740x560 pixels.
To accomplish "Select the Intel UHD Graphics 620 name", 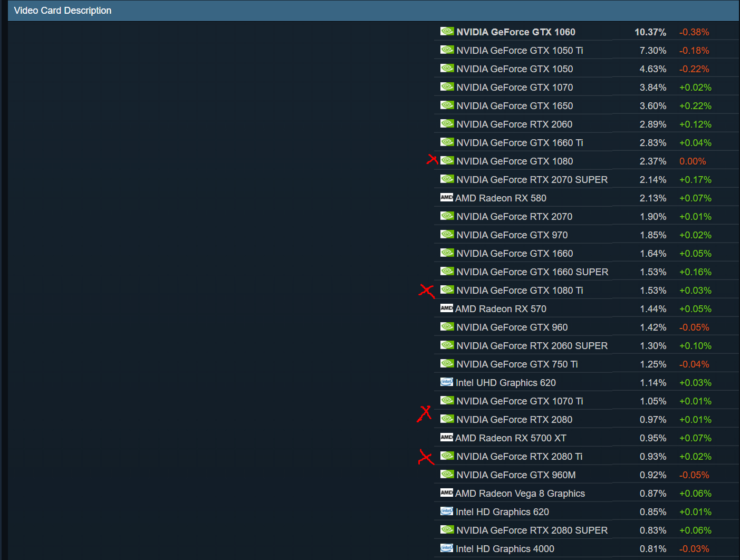I will [506, 383].
